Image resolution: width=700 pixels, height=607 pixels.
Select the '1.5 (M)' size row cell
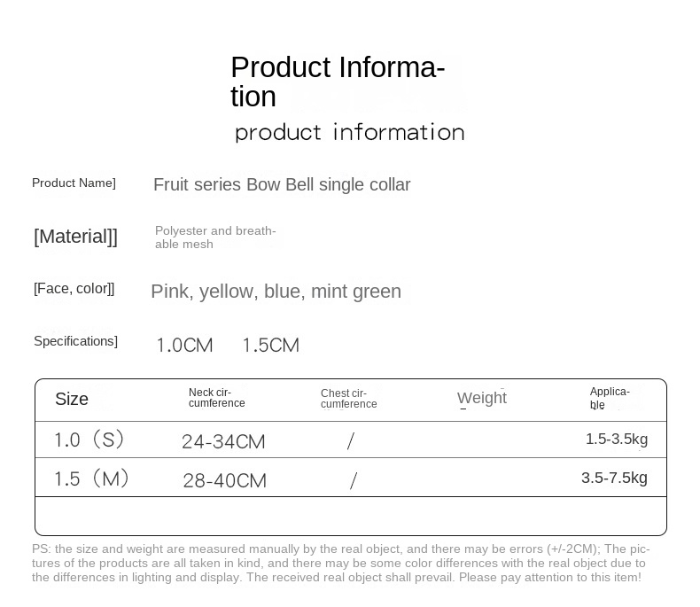[91, 479]
